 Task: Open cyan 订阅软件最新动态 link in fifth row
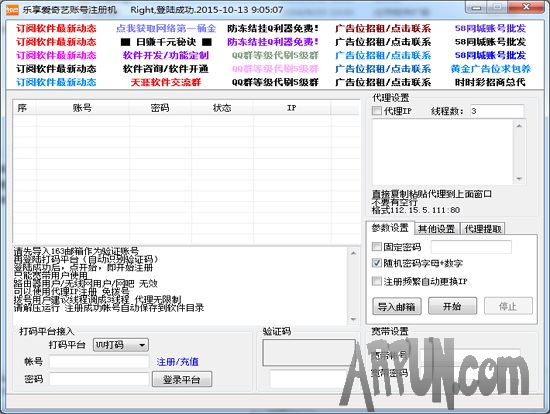(56, 82)
